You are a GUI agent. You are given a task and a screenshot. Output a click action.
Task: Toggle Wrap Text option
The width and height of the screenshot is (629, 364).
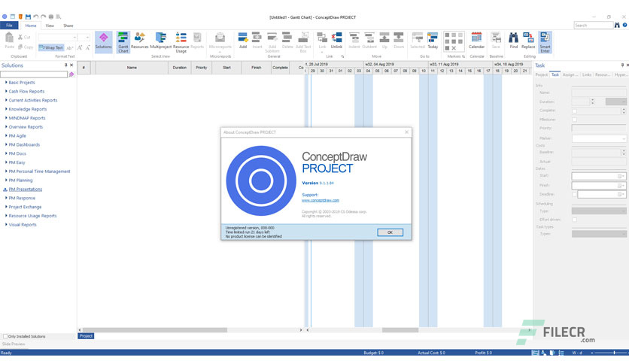point(51,47)
